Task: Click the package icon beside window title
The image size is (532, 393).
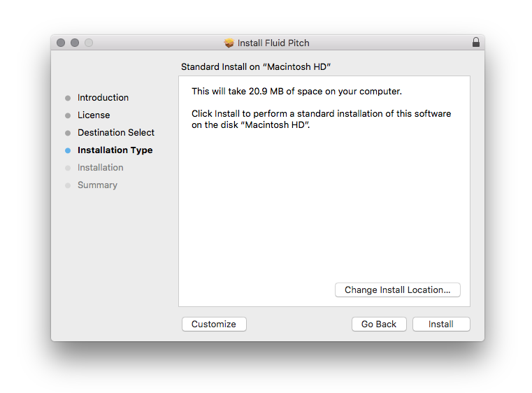Action: pos(229,43)
